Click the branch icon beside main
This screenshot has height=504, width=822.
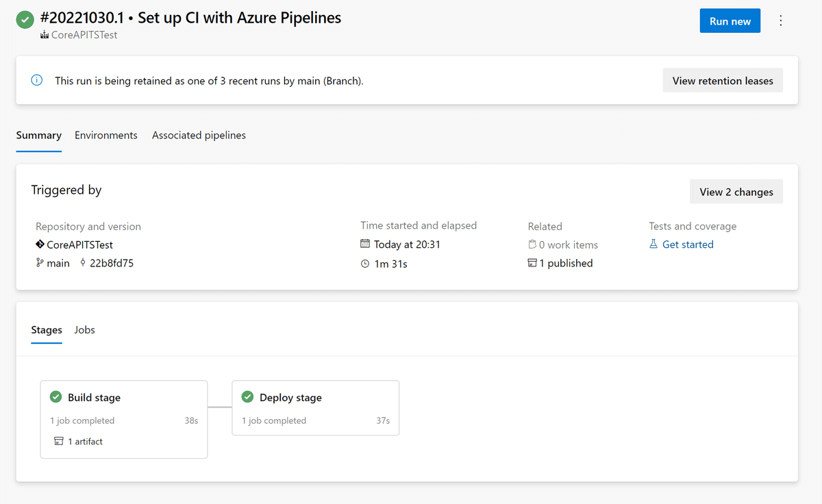point(40,263)
